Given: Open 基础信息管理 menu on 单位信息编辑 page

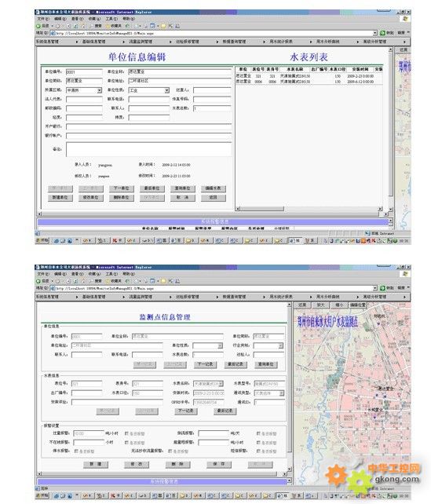Looking at the screenshot, I should click(94, 42).
